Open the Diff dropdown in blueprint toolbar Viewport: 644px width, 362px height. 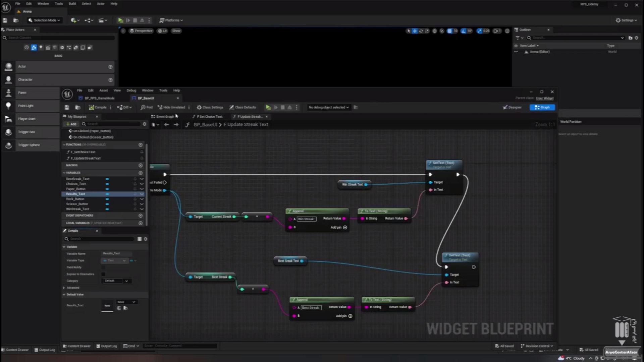[x=124, y=107]
